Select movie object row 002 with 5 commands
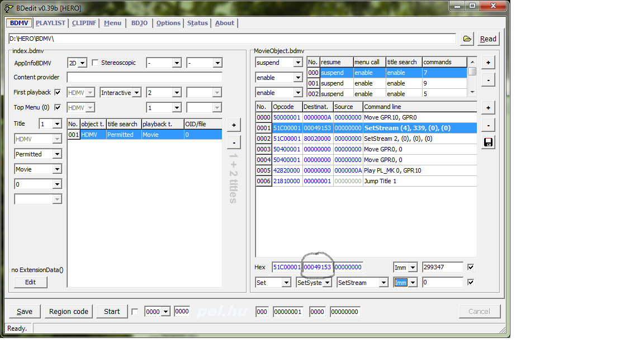This screenshot has height=362, width=644. point(387,94)
